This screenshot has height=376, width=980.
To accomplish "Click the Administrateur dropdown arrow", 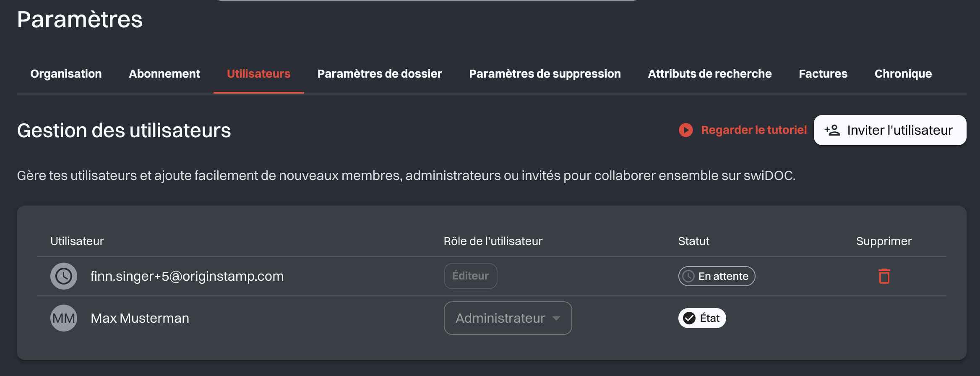I will (556, 318).
